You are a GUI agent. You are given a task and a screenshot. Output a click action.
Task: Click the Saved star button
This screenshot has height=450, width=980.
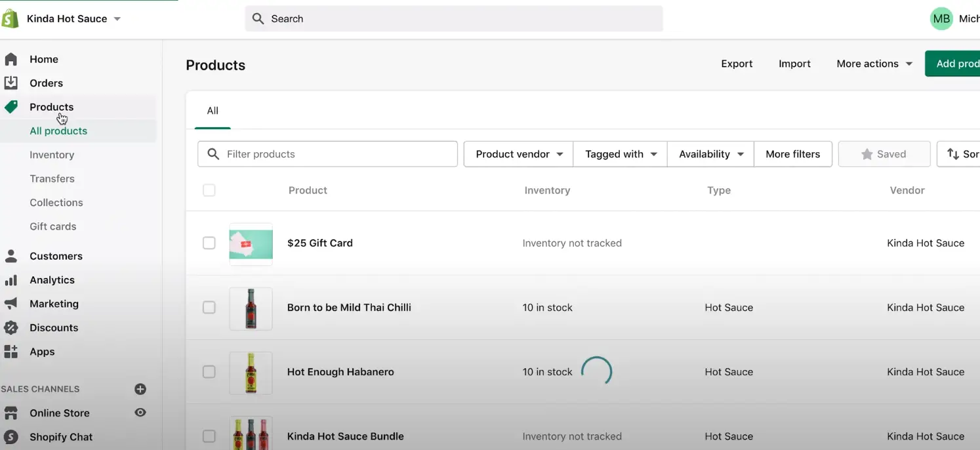click(x=884, y=154)
